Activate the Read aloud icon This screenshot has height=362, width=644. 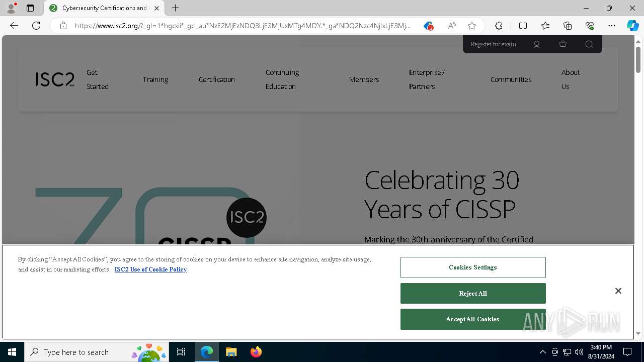point(452,26)
